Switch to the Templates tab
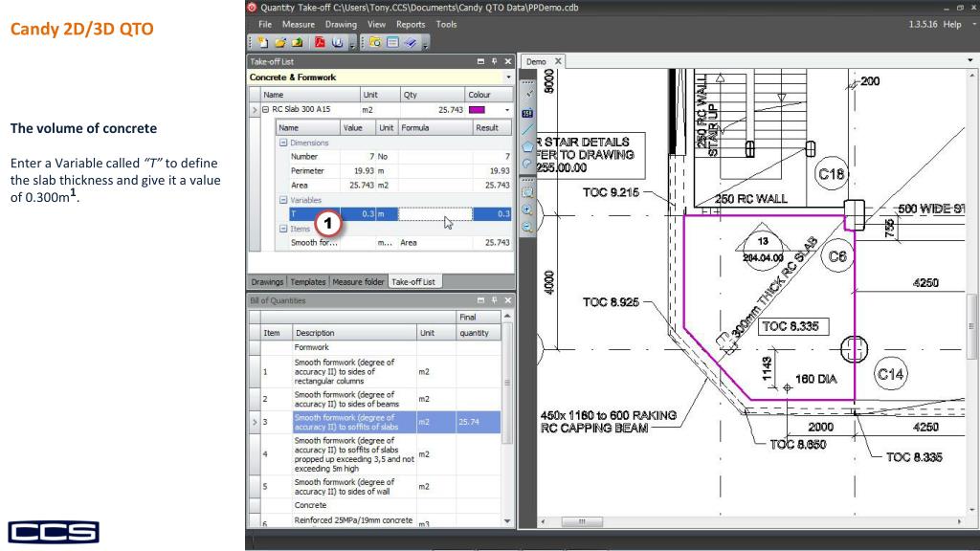 pos(307,282)
